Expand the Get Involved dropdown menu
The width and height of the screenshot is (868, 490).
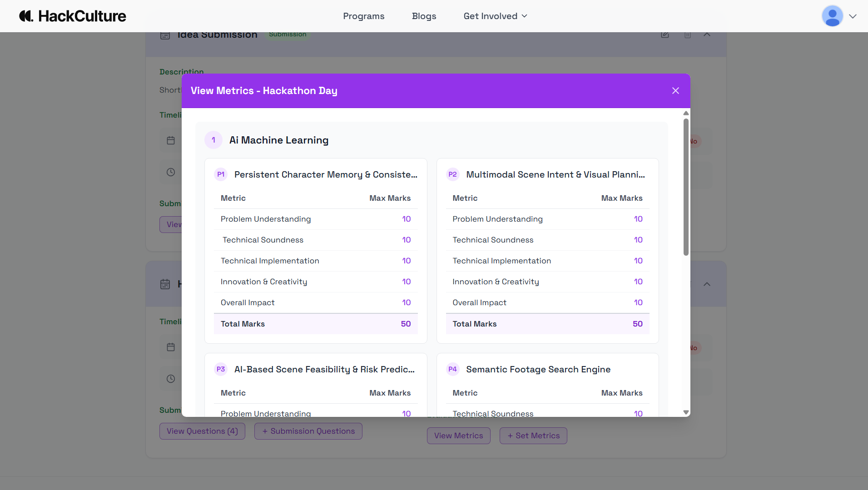tap(495, 16)
